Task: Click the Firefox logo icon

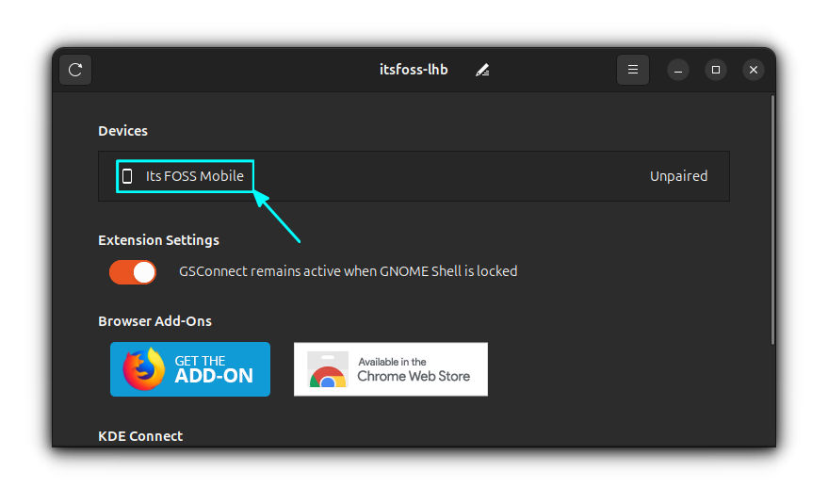Action: [x=143, y=369]
